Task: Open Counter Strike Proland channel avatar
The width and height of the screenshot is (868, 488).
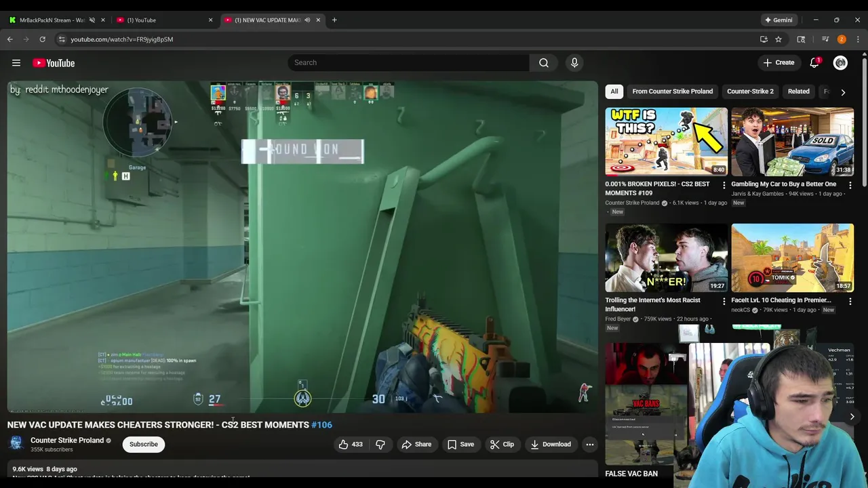Action: tap(16, 444)
